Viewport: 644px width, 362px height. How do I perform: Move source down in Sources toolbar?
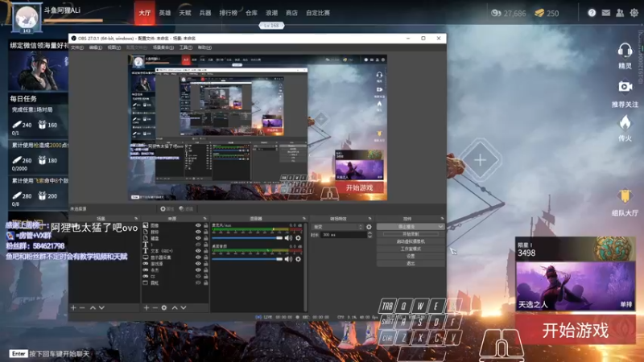[184, 307]
